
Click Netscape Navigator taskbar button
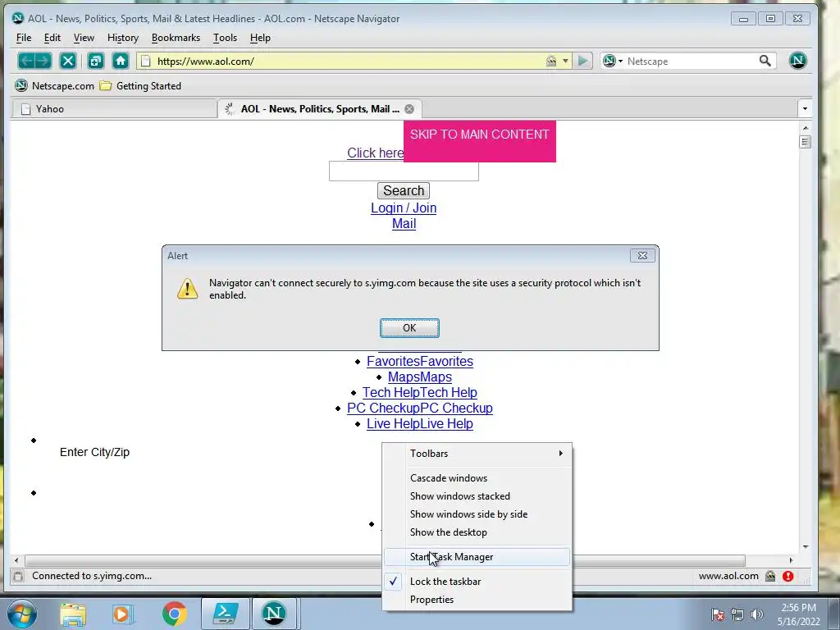click(x=274, y=614)
